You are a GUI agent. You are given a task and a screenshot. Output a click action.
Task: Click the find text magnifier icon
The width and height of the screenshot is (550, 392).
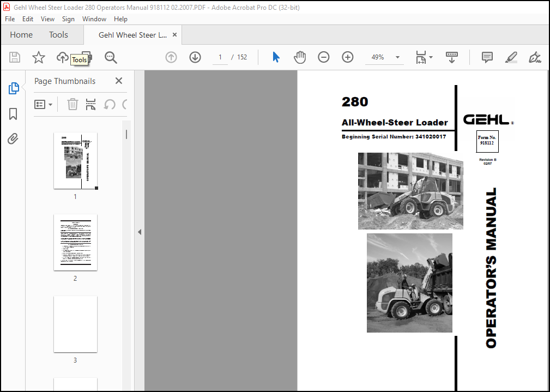(x=111, y=57)
